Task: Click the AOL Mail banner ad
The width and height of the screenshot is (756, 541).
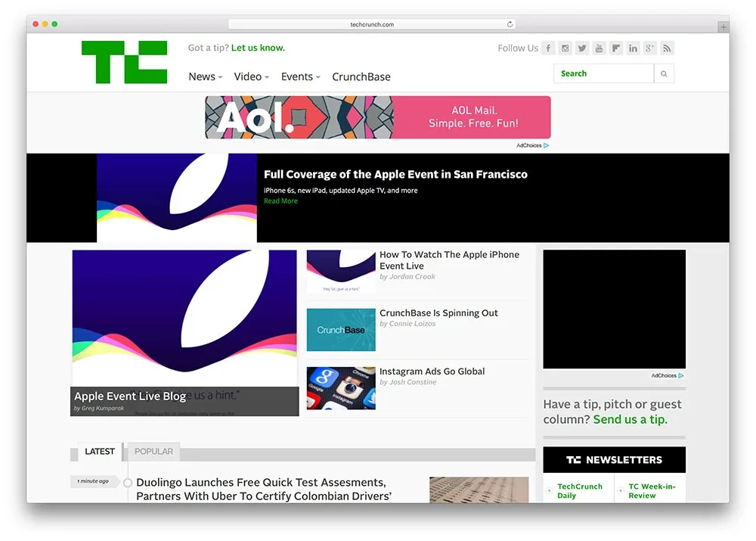Action: pos(377,117)
